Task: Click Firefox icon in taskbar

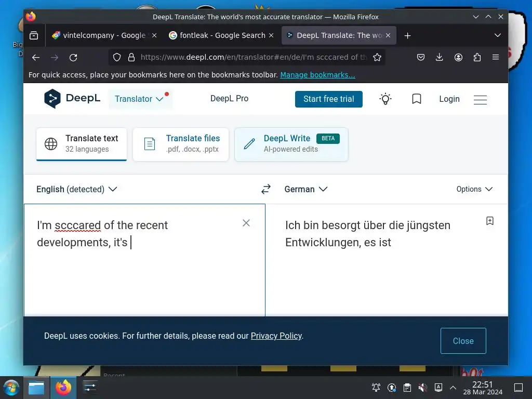Action: pyautogui.click(x=63, y=388)
